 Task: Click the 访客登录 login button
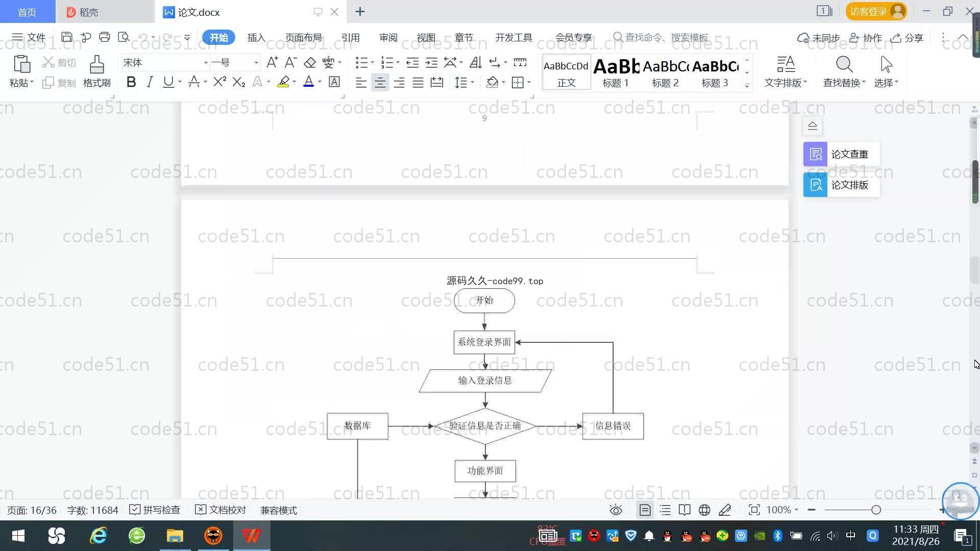(x=876, y=11)
